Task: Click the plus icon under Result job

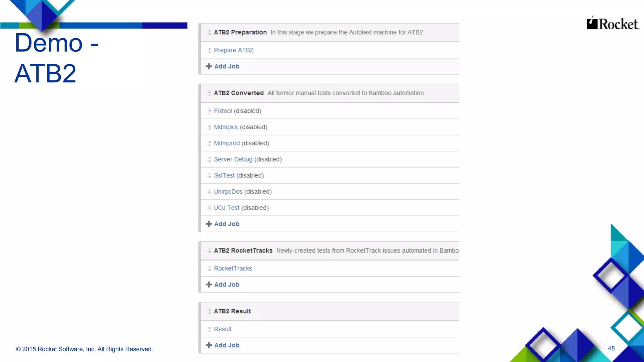Action: click(209, 345)
